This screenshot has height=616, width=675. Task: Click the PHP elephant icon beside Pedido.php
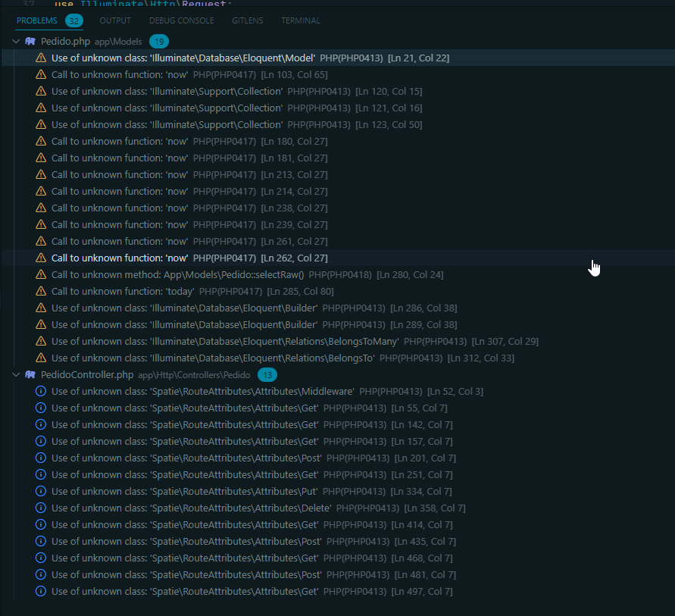pyautogui.click(x=30, y=41)
